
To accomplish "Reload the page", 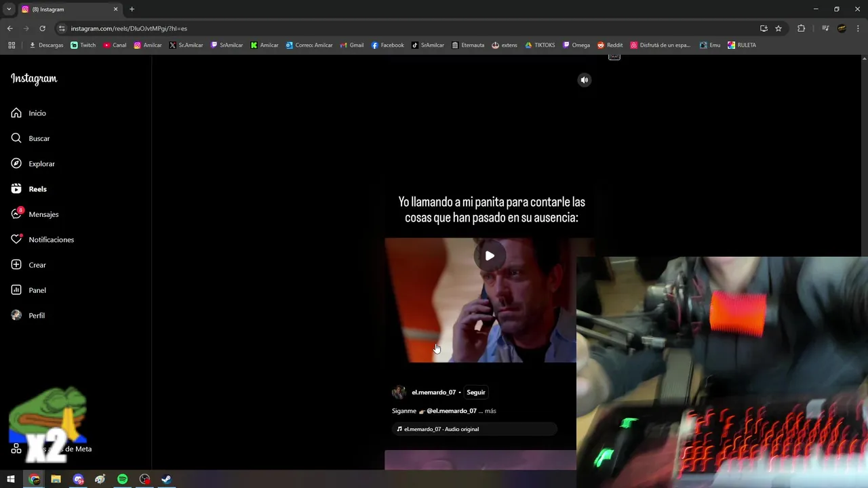I will coord(42,28).
